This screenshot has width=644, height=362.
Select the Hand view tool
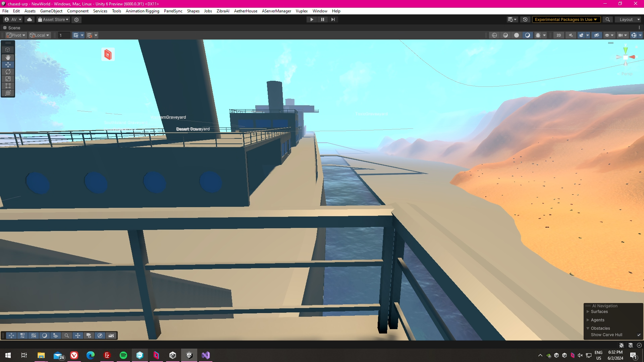[8, 58]
